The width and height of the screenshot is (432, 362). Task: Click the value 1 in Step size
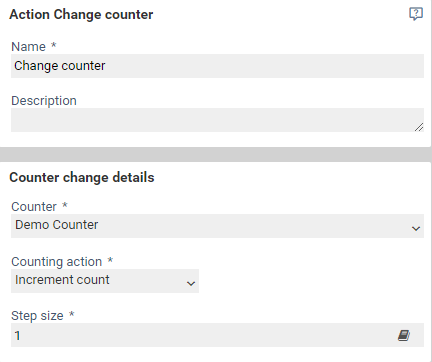pos(18,335)
